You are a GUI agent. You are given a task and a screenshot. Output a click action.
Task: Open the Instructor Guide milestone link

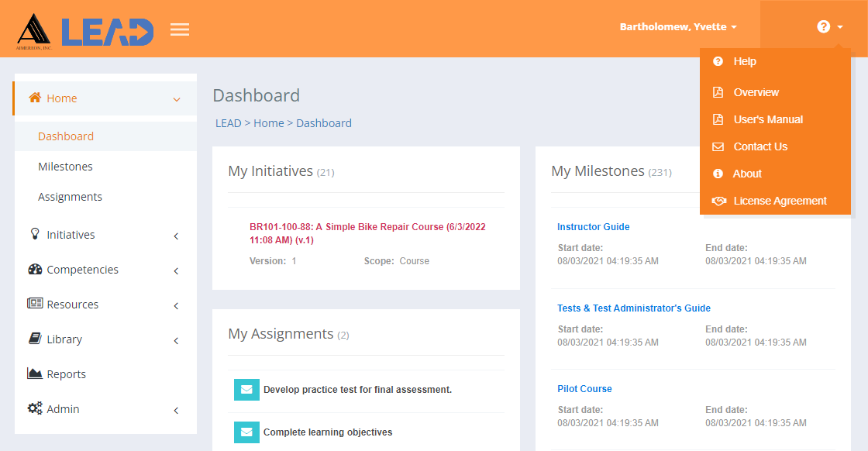(594, 227)
